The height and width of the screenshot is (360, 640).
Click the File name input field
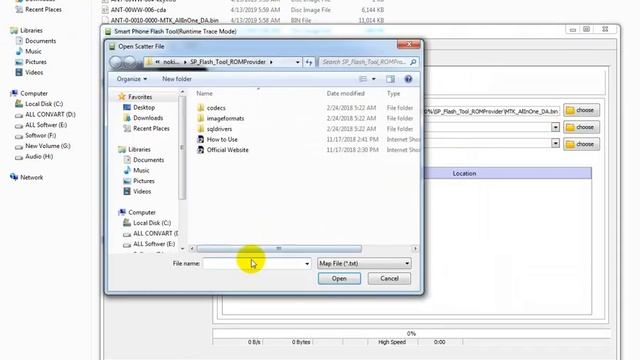(253, 264)
